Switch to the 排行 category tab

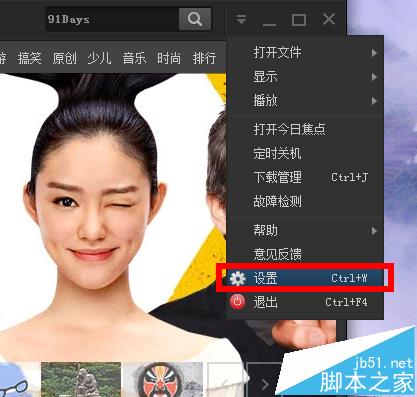pyautogui.click(x=204, y=58)
